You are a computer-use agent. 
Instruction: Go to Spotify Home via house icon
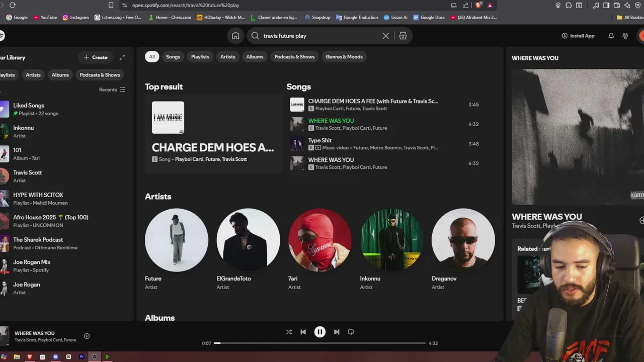coord(235,36)
